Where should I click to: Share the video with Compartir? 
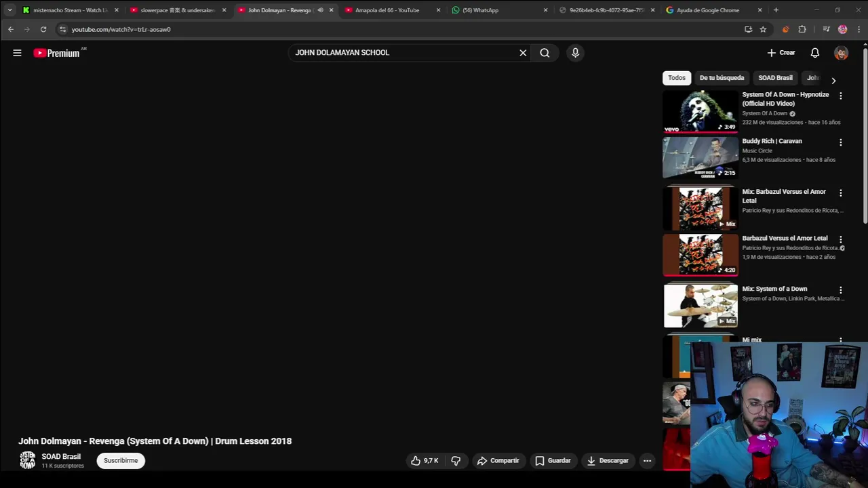click(498, 461)
